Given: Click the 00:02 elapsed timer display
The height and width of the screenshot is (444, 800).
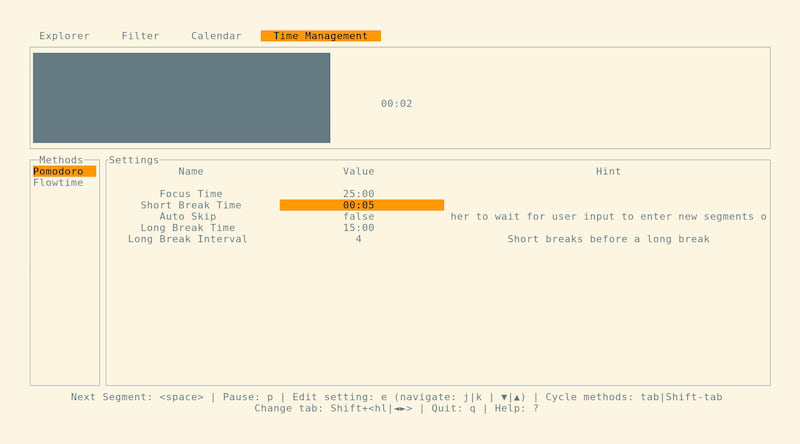Looking at the screenshot, I should coord(396,104).
